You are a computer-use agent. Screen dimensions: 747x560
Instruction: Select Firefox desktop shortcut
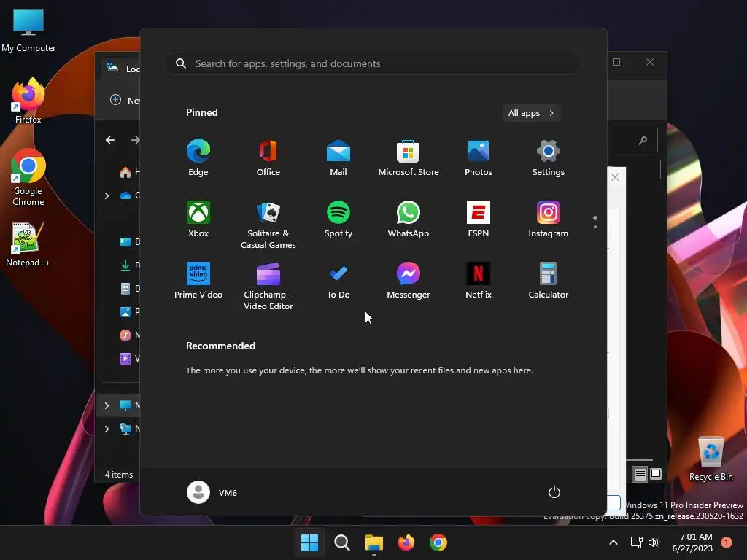(28, 101)
